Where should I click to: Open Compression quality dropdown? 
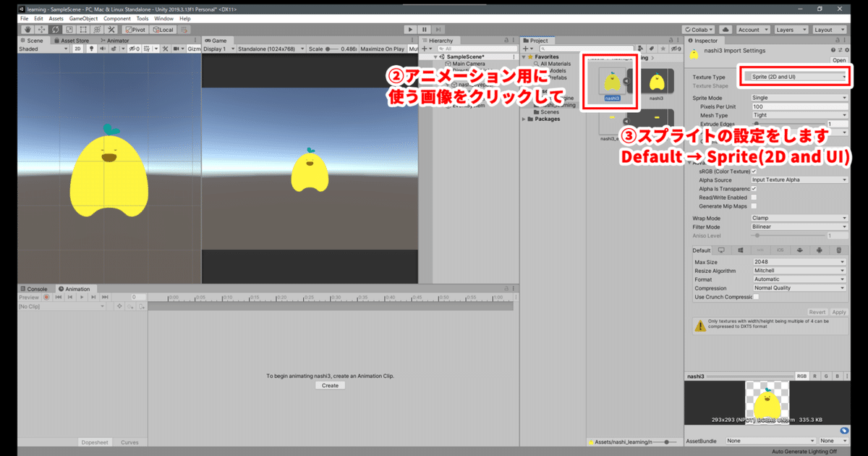799,288
